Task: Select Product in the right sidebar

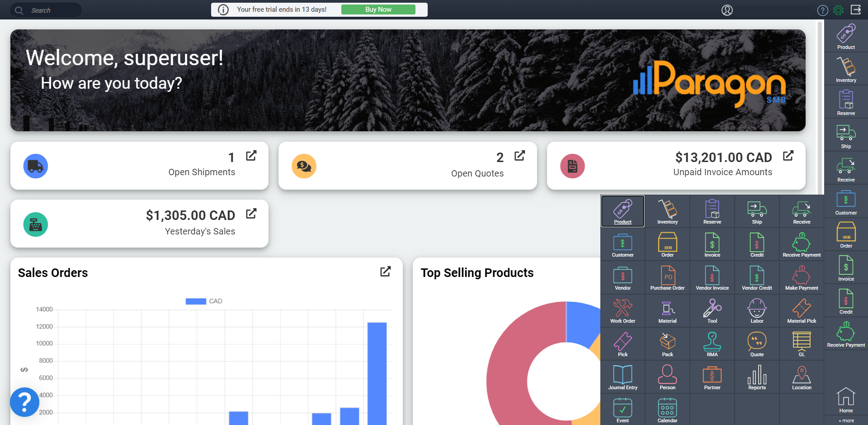Action: click(x=846, y=37)
